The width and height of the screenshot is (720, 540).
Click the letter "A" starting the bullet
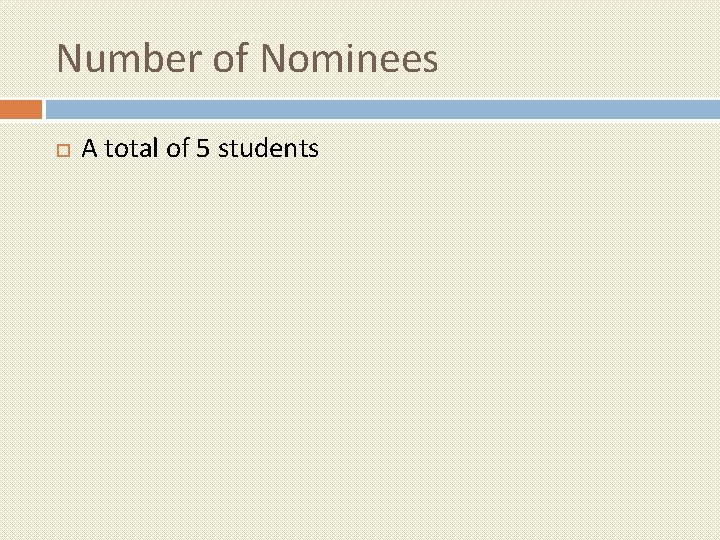tap(89, 150)
